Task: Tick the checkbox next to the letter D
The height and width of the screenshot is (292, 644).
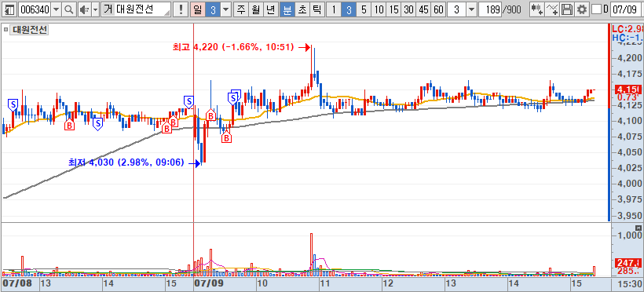Action: pyautogui.click(x=596, y=9)
